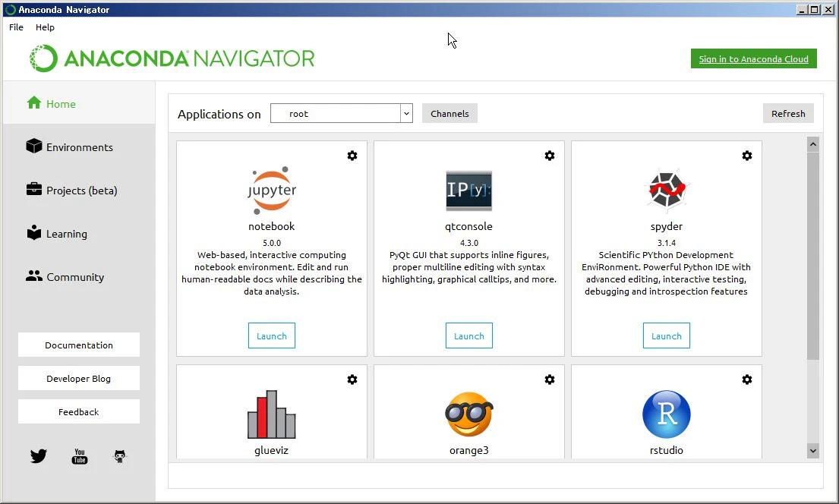Go to the Home tab
This screenshot has height=504, width=839.
pos(79,103)
